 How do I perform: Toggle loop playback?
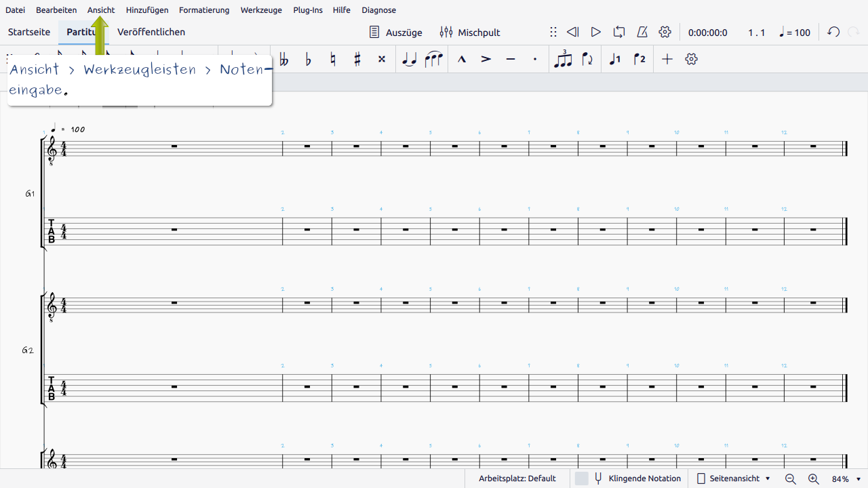[619, 32]
